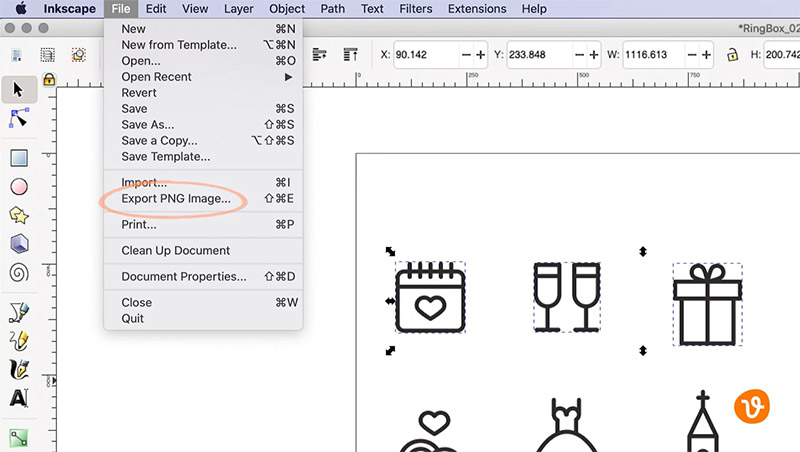Open the Text menu

(x=372, y=9)
